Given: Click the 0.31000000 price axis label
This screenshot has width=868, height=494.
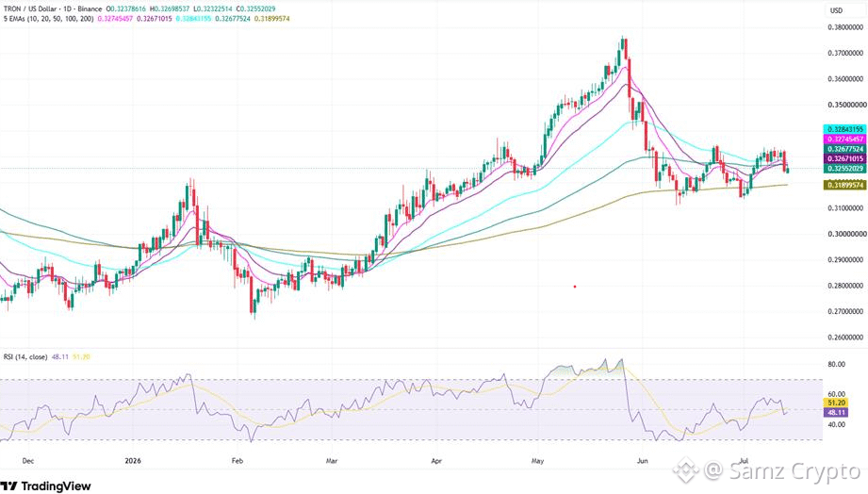Looking at the screenshot, I should coord(845,207).
